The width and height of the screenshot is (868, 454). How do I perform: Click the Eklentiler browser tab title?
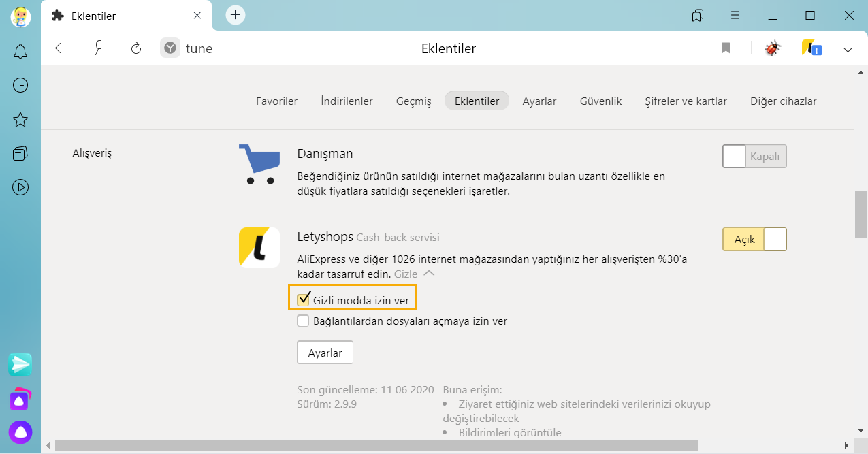(94, 15)
